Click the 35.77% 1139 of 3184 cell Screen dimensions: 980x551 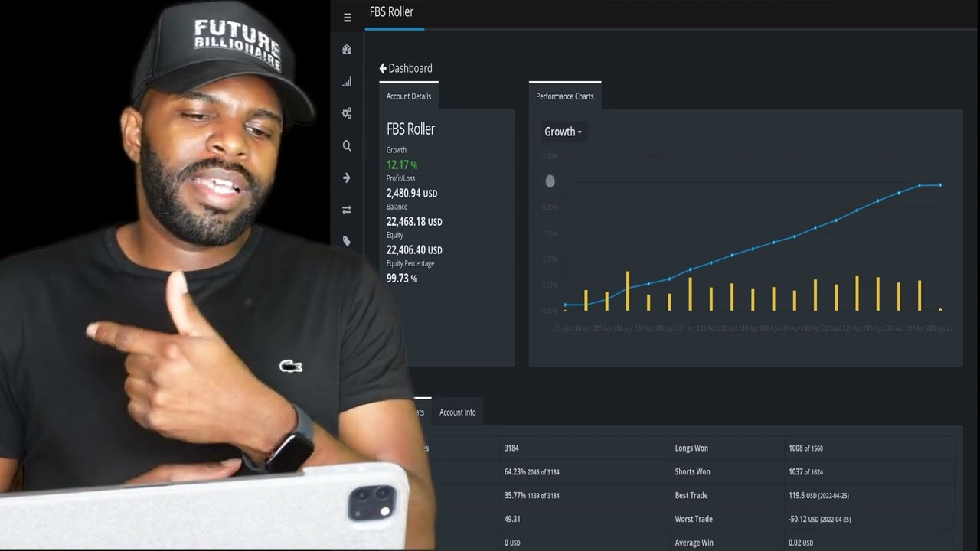[531, 496]
